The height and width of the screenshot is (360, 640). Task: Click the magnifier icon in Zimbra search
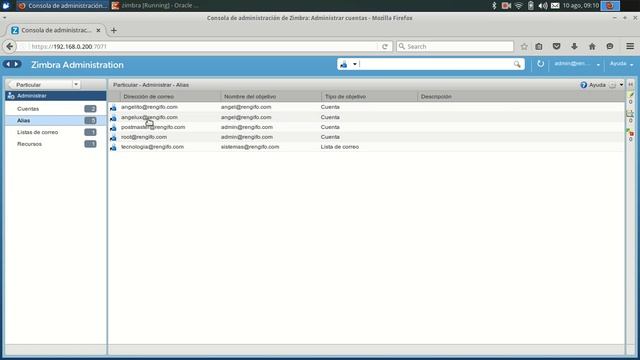(517, 64)
